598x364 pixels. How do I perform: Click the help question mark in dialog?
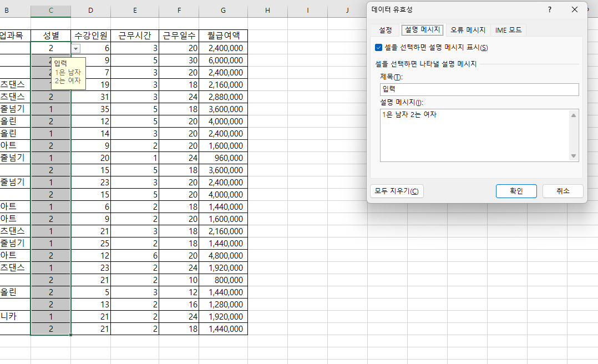tap(550, 9)
